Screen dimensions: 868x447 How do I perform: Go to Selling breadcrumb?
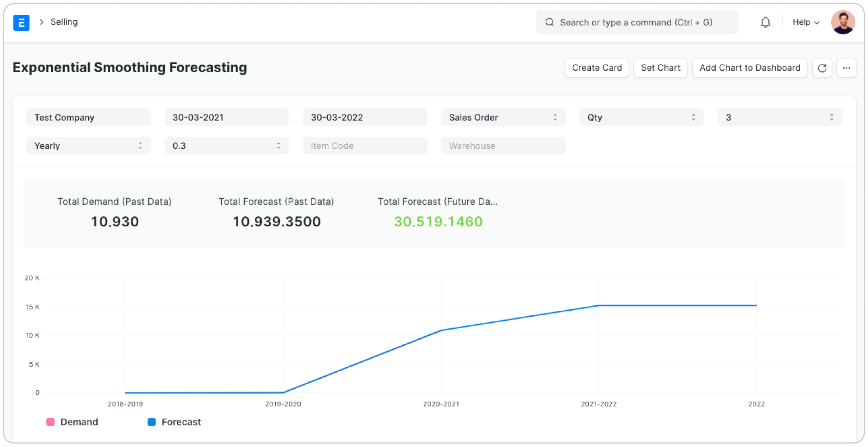pos(64,22)
